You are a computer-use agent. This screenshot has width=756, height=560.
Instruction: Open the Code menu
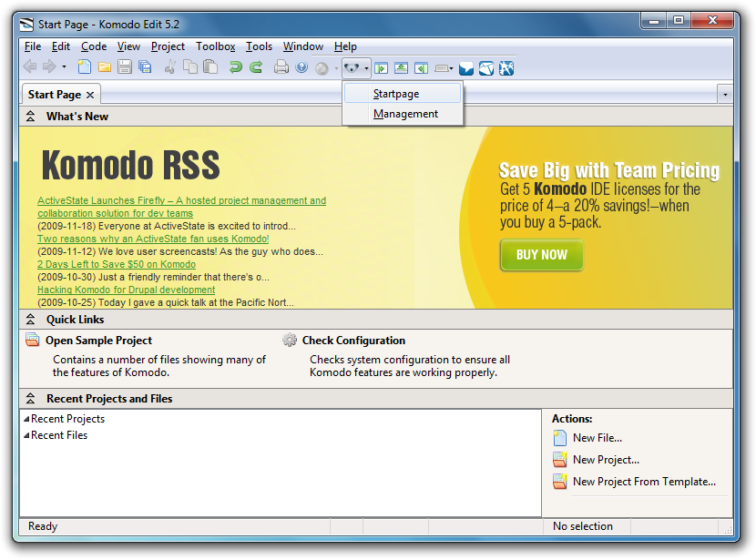94,46
